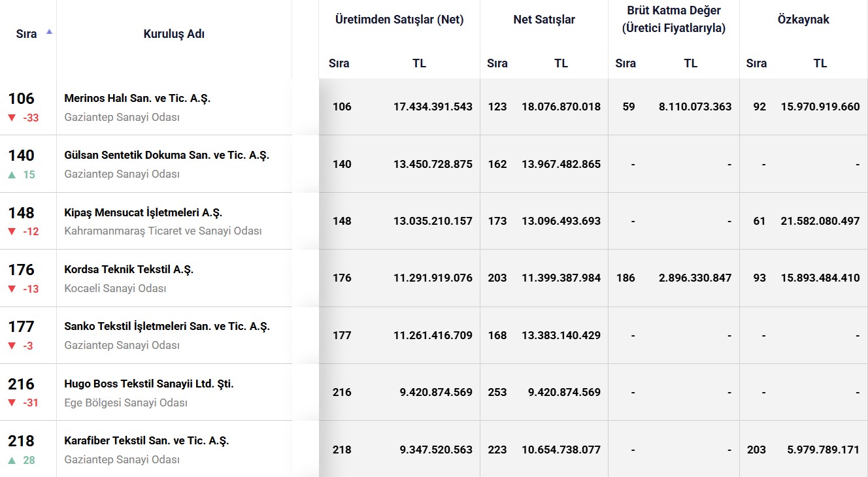Click the sort arrow beside Sıra header
The width and height of the screenshot is (868, 477).
click(49, 31)
